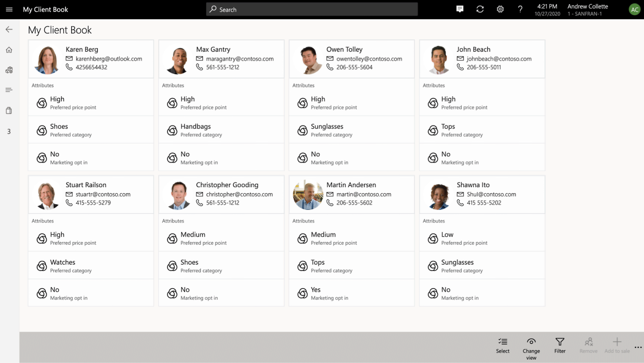Click the Search input field
The image size is (644, 363).
(312, 9)
